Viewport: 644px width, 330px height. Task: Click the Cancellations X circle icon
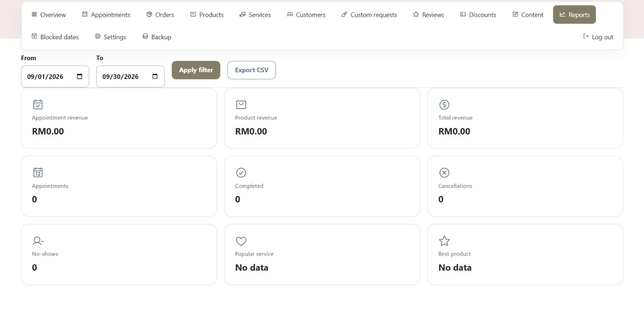coord(444,173)
